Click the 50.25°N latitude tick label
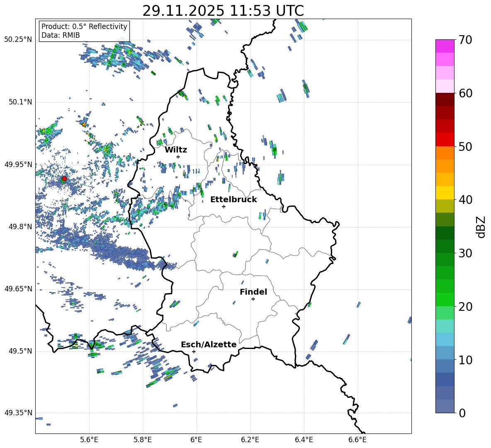Image resolution: width=491 pixels, height=448 pixels. 18,40
